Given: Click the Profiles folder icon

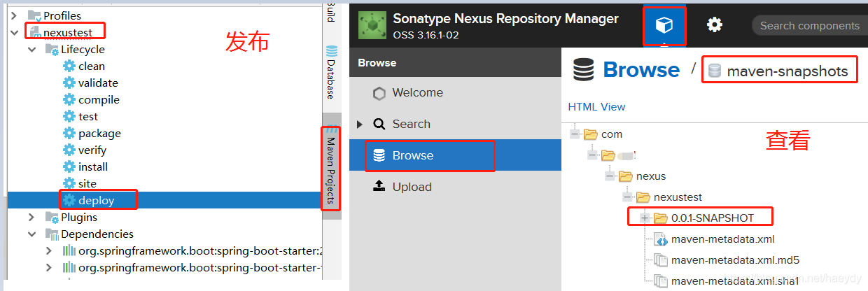Looking at the screenshot, I should (x=34, y=15).
